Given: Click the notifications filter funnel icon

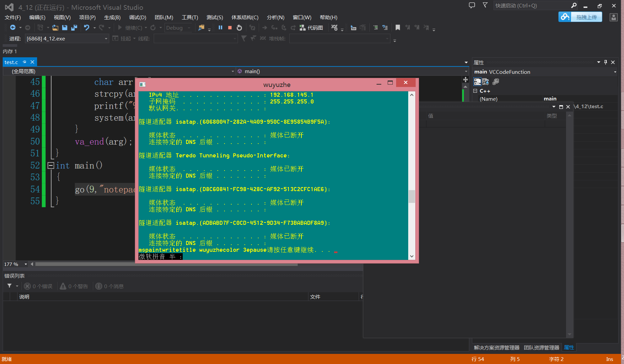Looking at the screenshot, I should [485, 5].
